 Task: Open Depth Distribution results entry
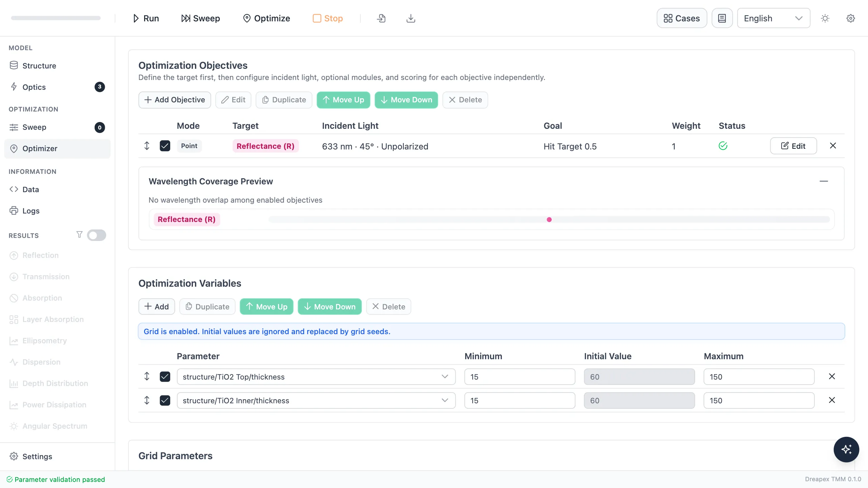tap(57, 383)
